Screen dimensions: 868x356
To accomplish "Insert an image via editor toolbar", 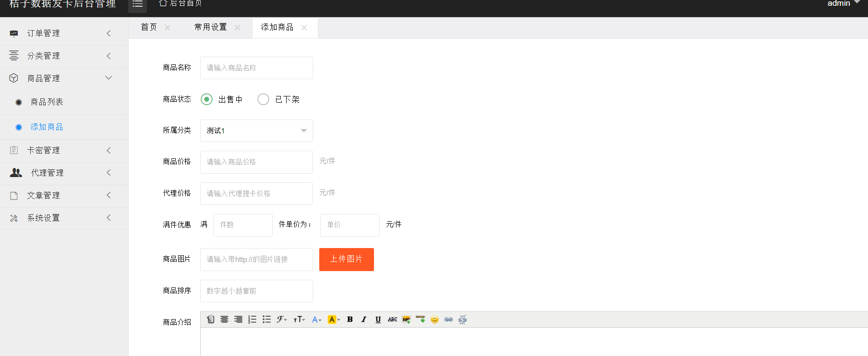I will point(406,320).
